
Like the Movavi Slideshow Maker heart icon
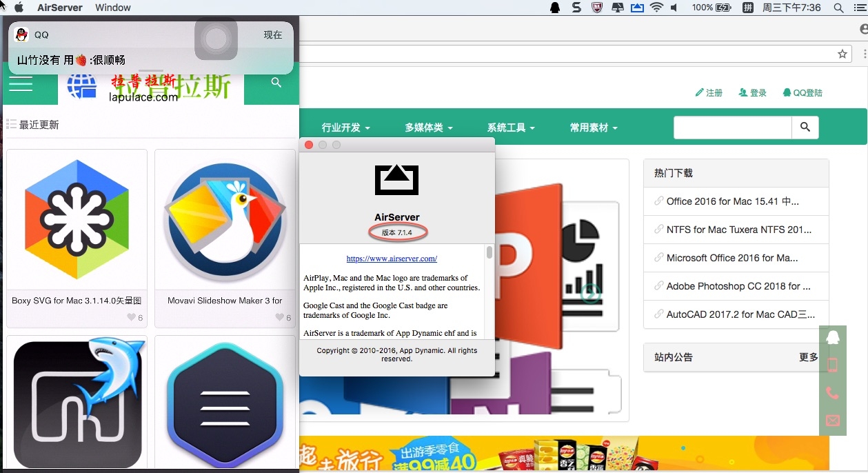(279, 317)
